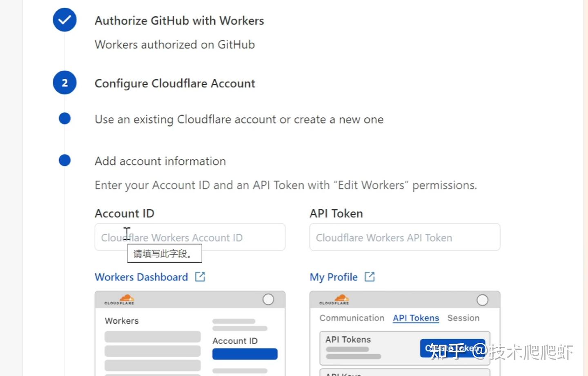Screen dimensions: 588x376
Task: Click Cloudflare logo in Workers preview
Action: tap(119, 300)
